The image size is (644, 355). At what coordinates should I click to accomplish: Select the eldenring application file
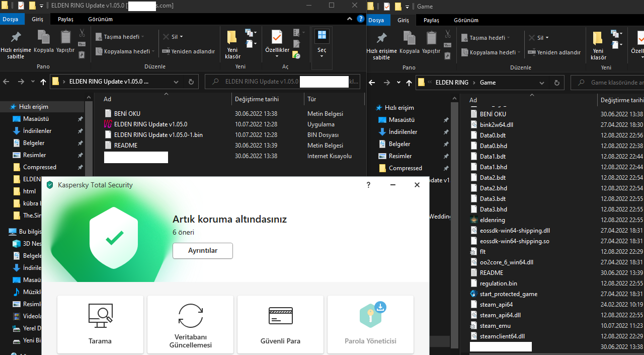click(x=492, y=220)
